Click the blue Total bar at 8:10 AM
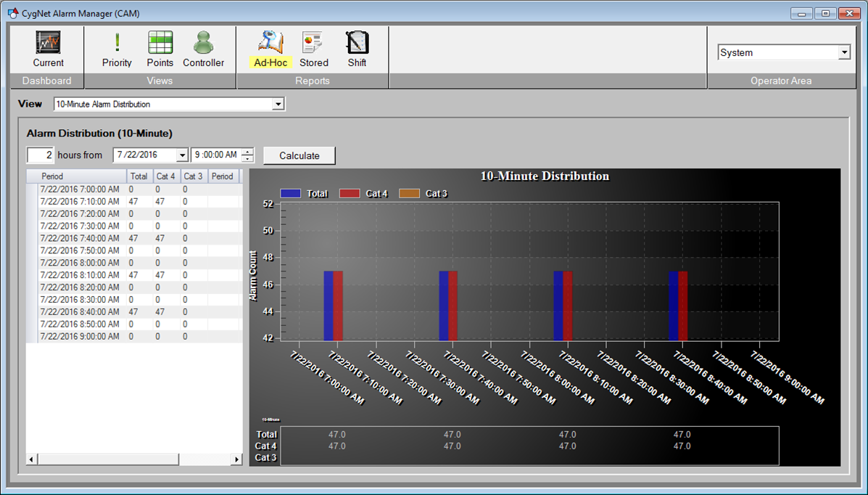The height and width of the screenshot is (495, 868). (558, 306)
